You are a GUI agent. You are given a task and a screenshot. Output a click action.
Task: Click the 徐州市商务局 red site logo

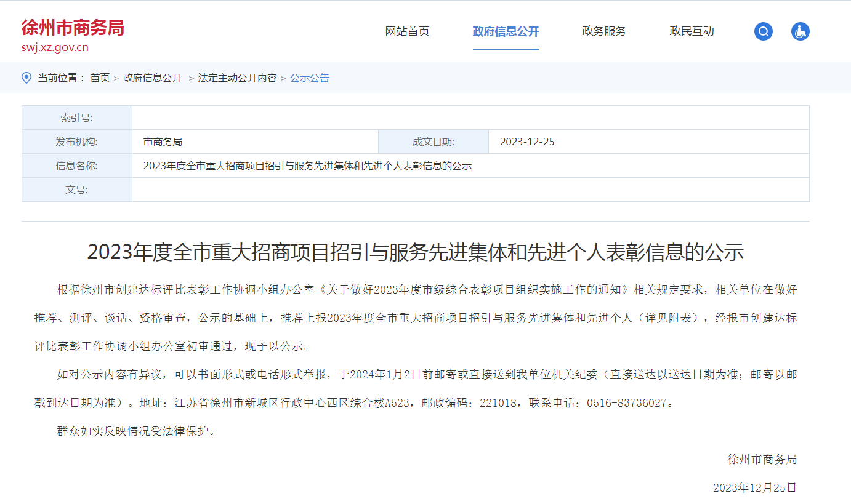pos(73,28)
